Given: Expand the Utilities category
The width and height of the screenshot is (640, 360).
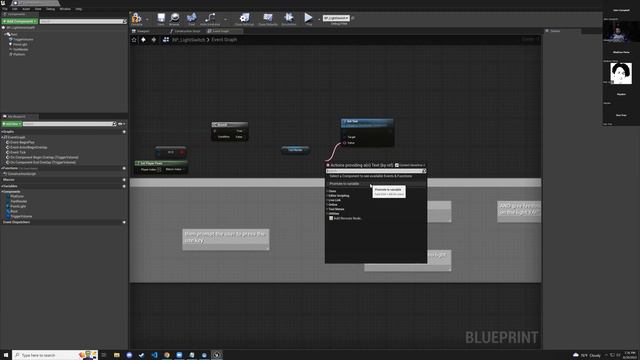Looking at the screenshot, I should click(x=333, y=213).
